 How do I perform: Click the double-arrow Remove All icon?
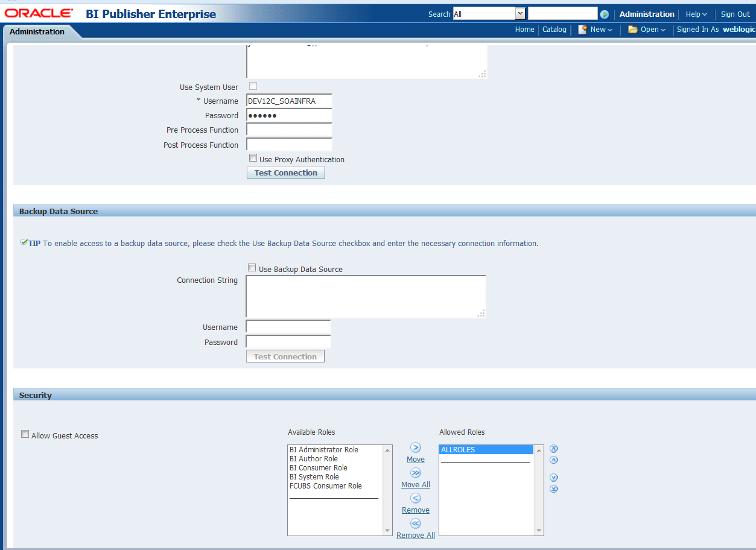pyautogui.click(x=416, y=523)
